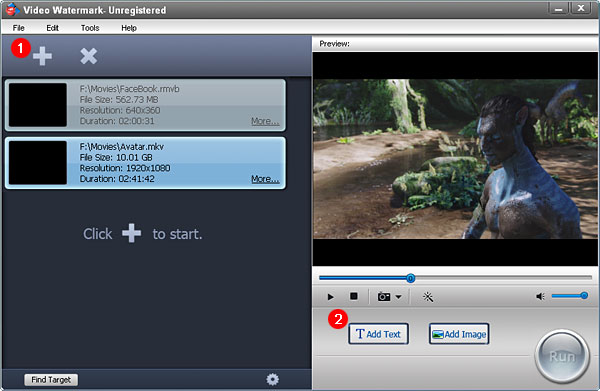Select the Avatar.mkv thumbnail
This screenshot has width=600, height=391.
pyautogui.click(x=38, y=163)
